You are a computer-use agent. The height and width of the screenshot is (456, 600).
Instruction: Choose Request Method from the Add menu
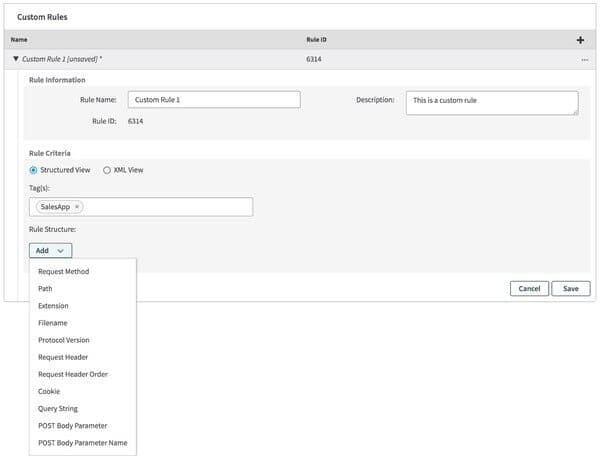[x=64, y=271]
